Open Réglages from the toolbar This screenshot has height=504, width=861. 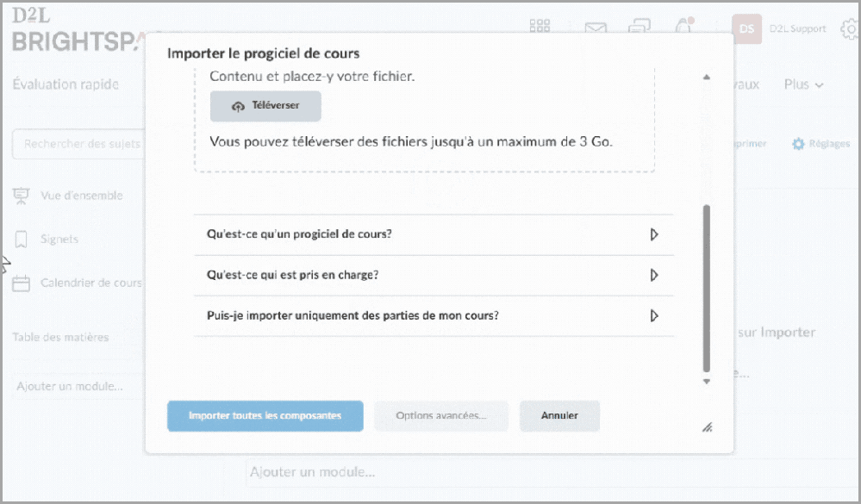(x=820, y=144)
